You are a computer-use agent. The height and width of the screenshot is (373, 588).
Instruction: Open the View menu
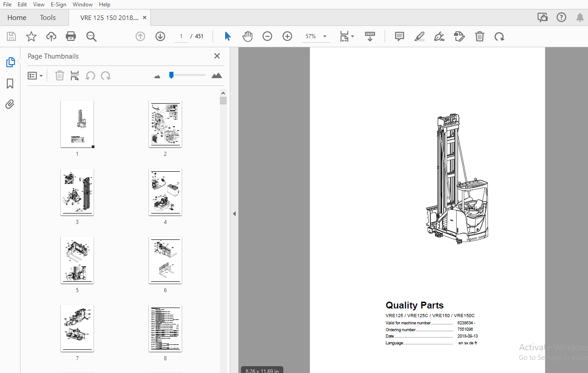click(x=39, y=4)
